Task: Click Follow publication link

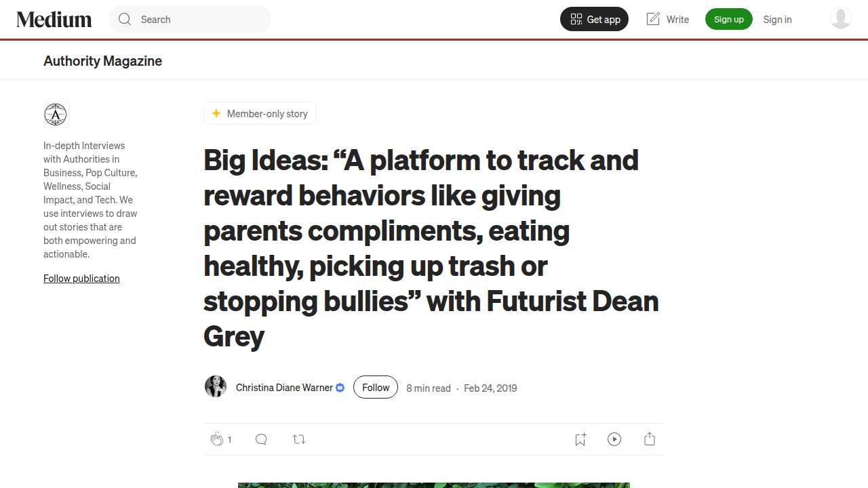Action: [81, 279]
